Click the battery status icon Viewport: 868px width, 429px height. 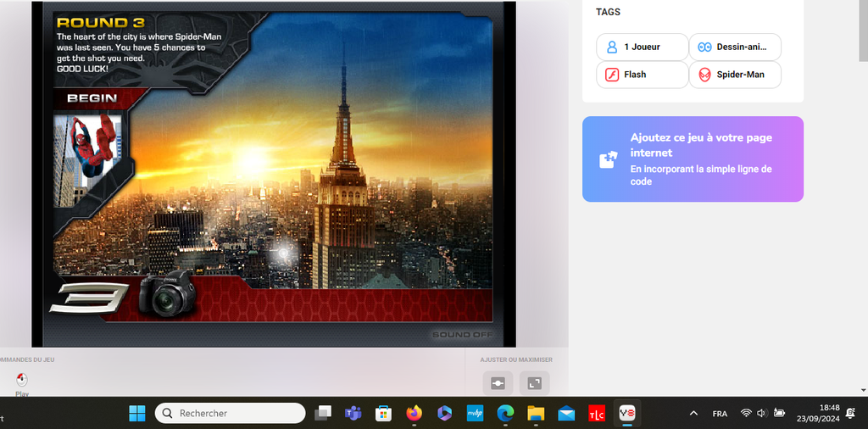click(x=780, y=413)
